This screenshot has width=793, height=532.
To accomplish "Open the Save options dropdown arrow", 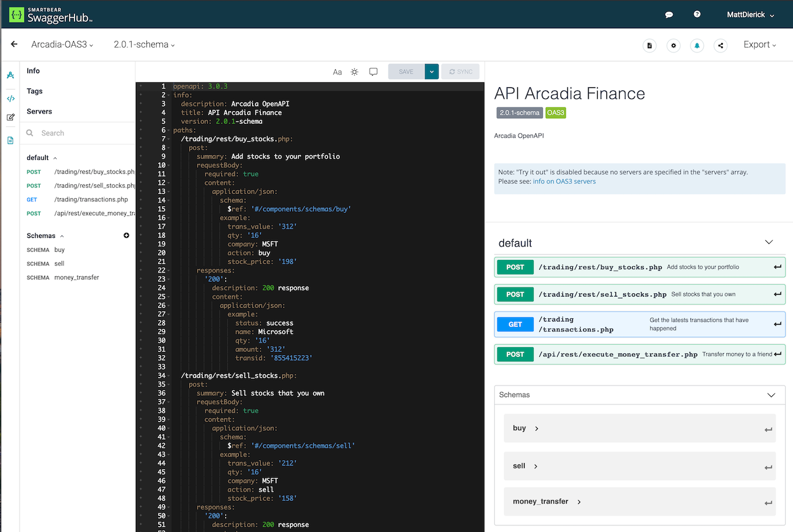I will [x=432, y=72].
